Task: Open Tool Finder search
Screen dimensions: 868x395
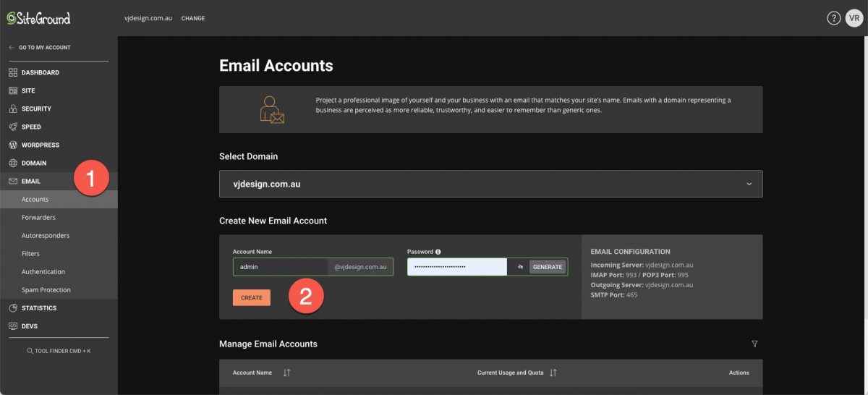Action: click(x=59, y=351)
